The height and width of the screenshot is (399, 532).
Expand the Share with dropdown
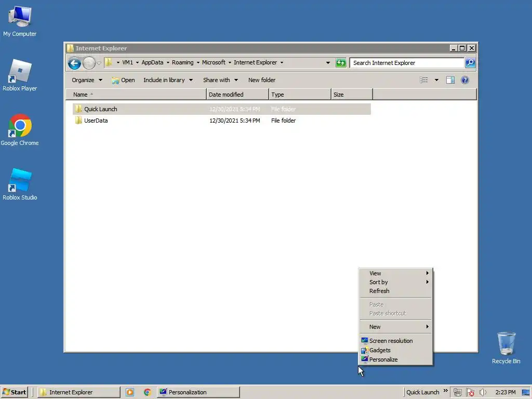point(220,80)
